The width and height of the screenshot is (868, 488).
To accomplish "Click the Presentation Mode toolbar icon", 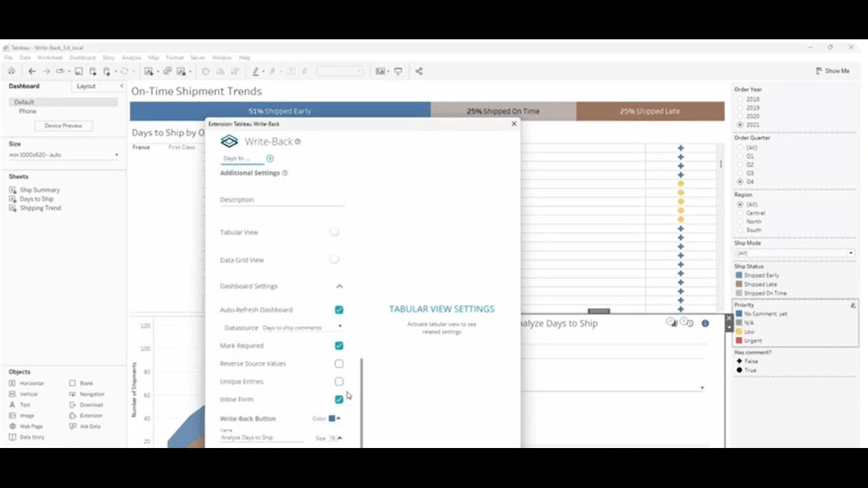I will (x=398, y=71).
